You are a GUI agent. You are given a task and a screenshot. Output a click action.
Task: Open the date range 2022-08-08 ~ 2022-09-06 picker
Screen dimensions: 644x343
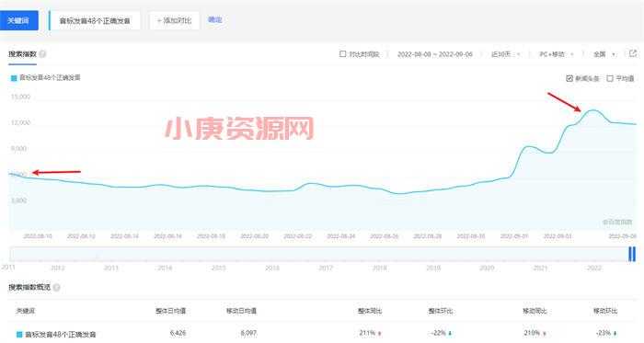tap(435, 54)
